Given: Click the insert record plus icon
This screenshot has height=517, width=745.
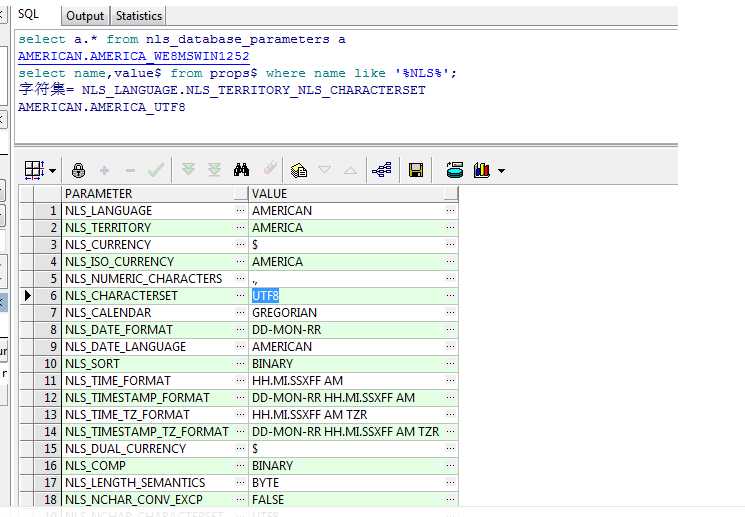Looking at the screenshot, I should 104,170.
